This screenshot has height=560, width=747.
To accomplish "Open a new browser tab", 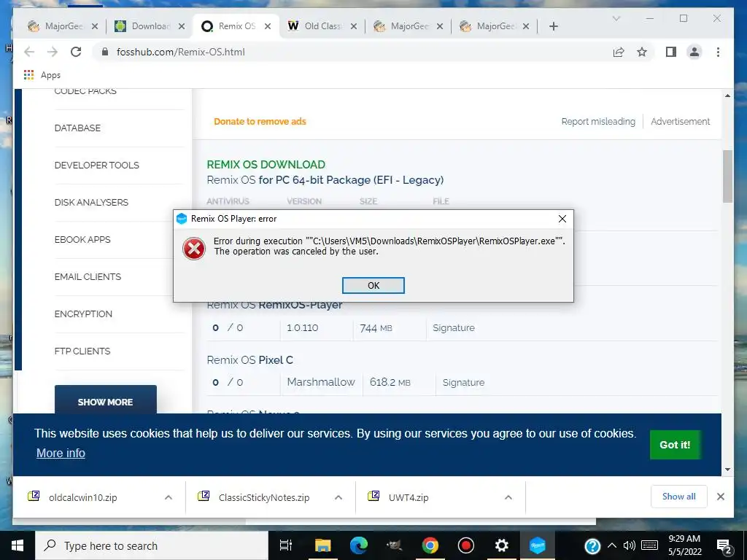I will 553,26.
